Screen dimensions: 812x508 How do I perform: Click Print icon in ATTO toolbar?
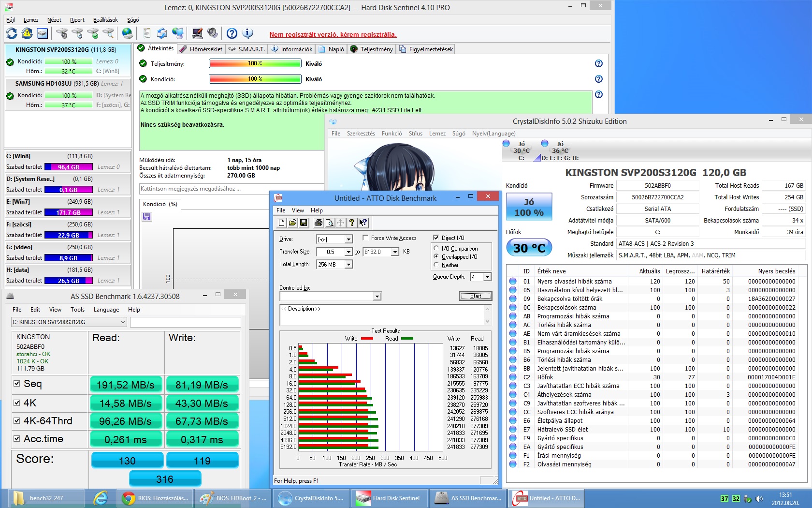coord(318,223)
